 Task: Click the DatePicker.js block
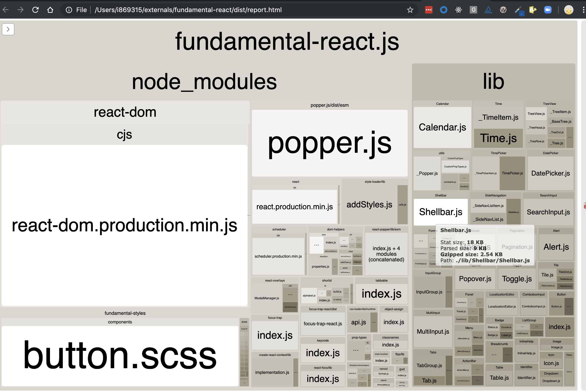tap(550, 173)
